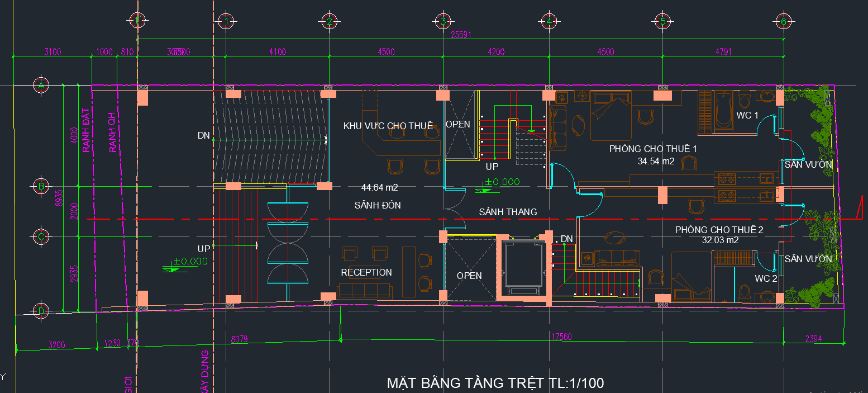This screenshot has height=393, width=868.
Task: Click grid axis bubble B
Action: [41, 186]
